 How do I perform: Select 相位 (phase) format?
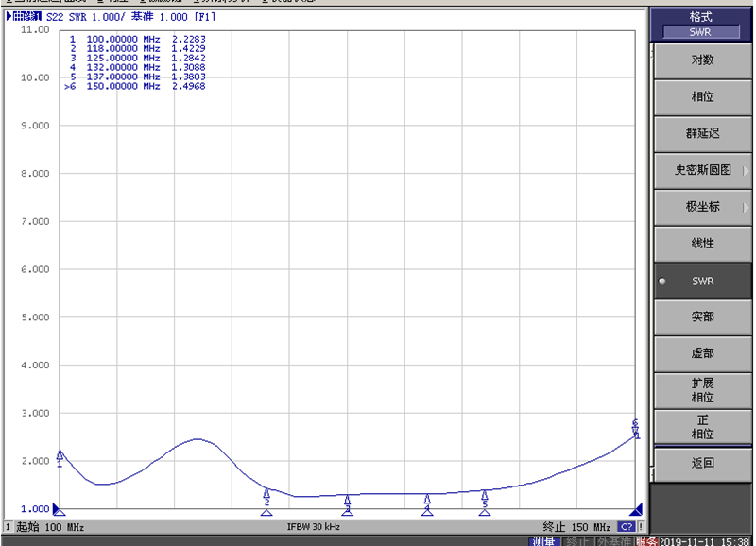700,97
